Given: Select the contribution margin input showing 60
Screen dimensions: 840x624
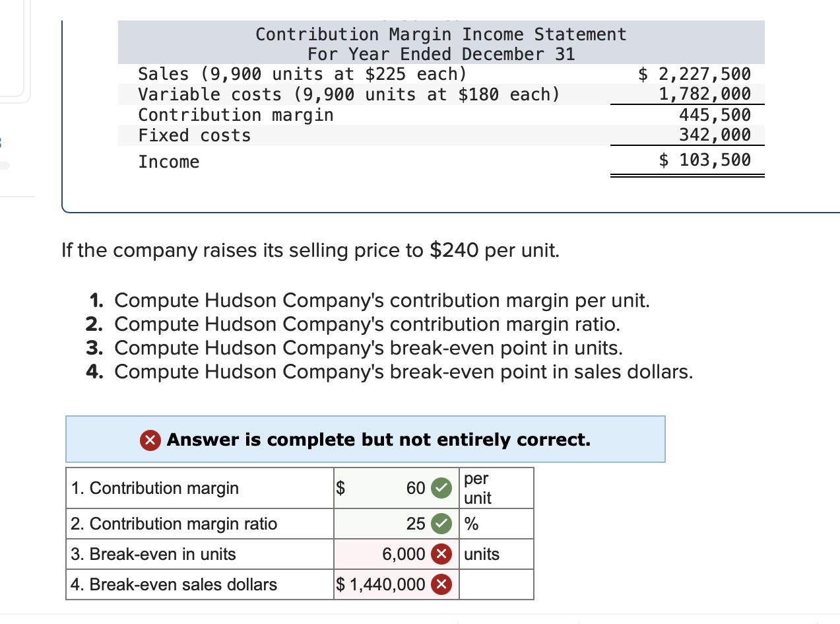Looking at the screenshot, I should pyautogui.click(x=389, y=488).
